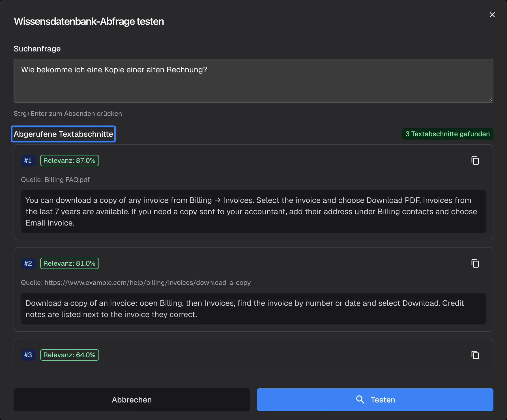Screen dimensions: 507x420
Task: Click the #3 rank badge
Action: tap(28, 355)
